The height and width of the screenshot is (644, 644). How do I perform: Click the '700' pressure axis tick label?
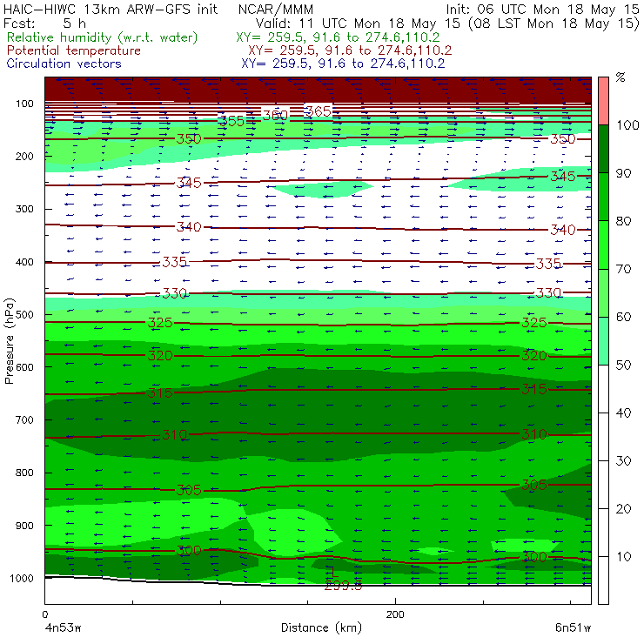pos(24,420)
